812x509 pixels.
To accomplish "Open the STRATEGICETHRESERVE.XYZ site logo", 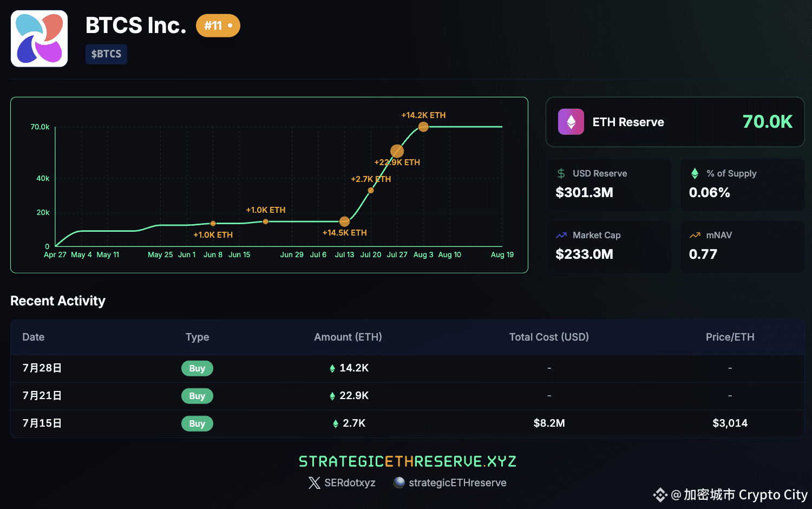I will 408,461.
